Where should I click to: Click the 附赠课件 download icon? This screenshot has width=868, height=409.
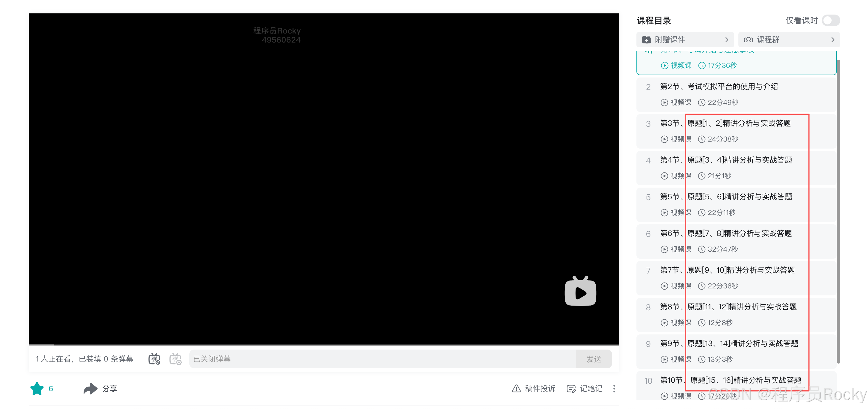point(646,39)
